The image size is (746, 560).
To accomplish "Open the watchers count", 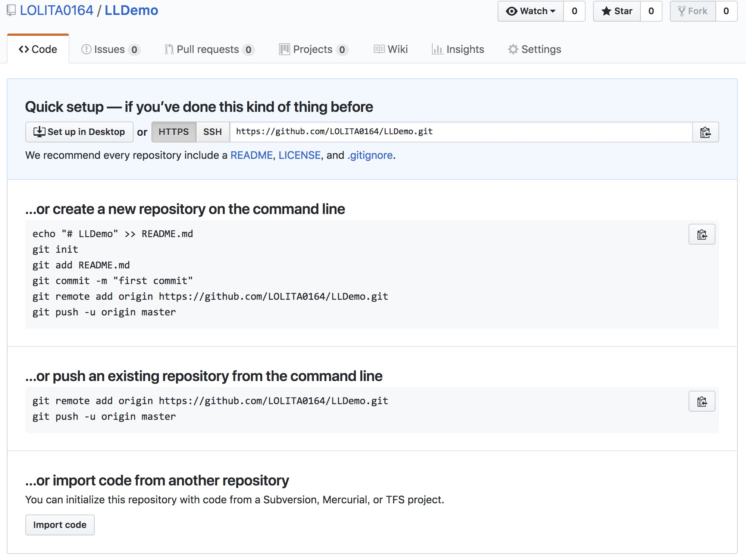I will click(x=574, y=11).
